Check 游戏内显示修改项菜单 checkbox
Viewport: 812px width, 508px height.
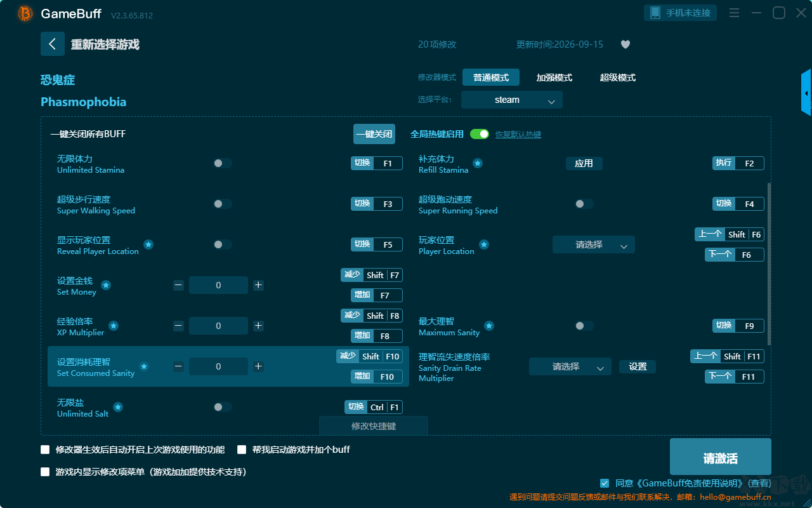45,472
